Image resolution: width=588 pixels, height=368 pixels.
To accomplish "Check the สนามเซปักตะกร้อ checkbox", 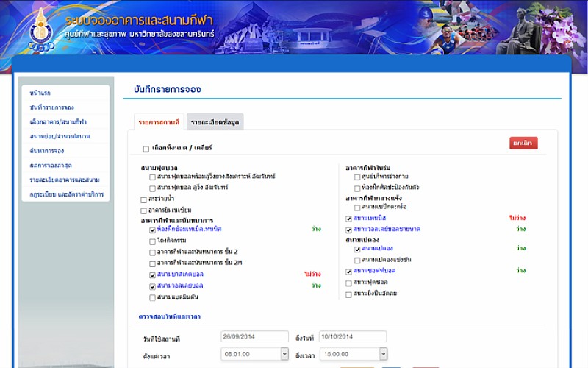I will pos(357,208).
